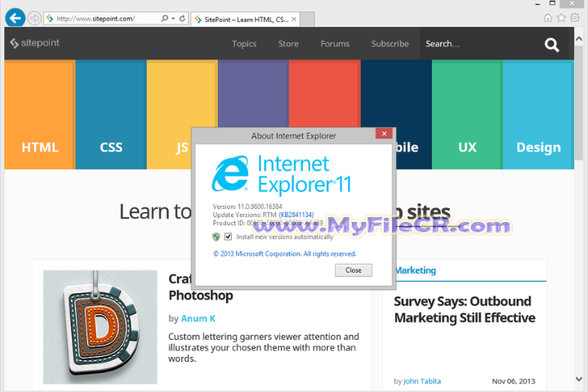Minimize the Internet Explorer window
Viewport: 588px width, 392px height.
537,4
